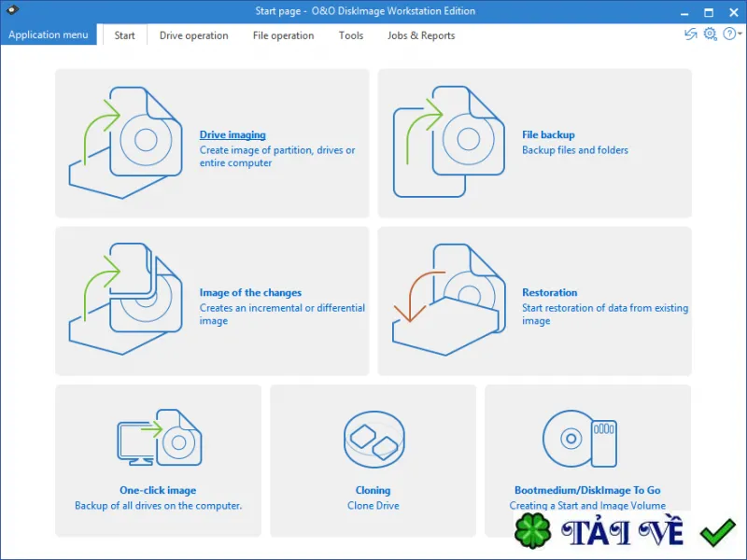Click the refresh arrows icon in the top-right toolbar
This screenshot has width=747, height=560.
690,35
